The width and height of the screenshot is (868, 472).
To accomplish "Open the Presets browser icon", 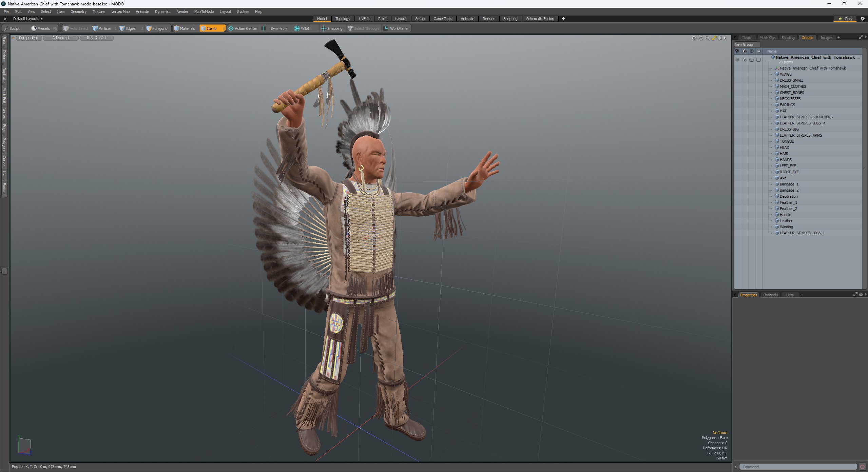I will [x=34, y=28].
